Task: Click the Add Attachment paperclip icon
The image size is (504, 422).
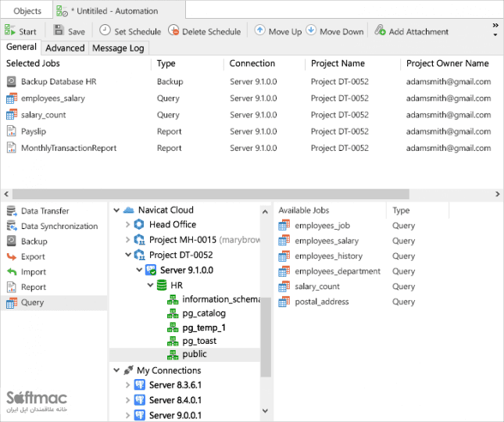Action: point(380,30)
